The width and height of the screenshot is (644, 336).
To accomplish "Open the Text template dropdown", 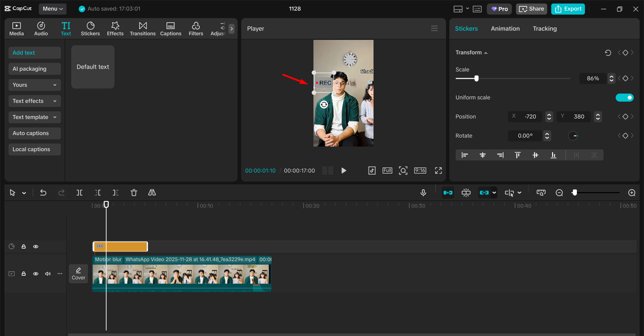I will [x=34, y=117].
